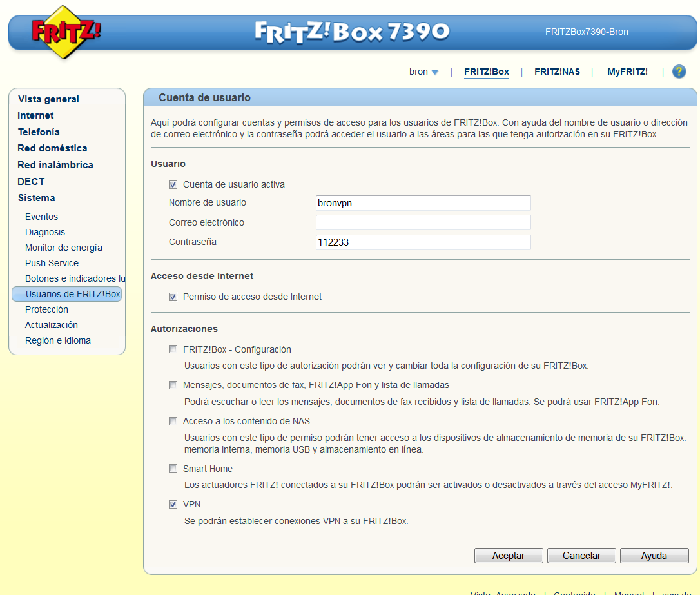
Task: Click the Correo electrónico input field
Action: pyautogui.click(x=423, y=222)
